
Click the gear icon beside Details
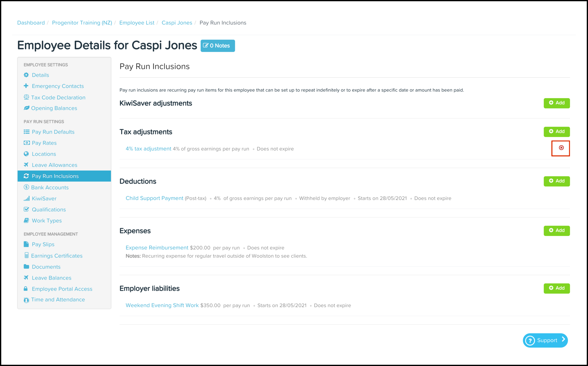(26, 75)
